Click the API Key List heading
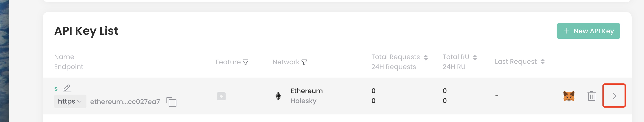Screen dimensions: 644x122 click(86, 31)
